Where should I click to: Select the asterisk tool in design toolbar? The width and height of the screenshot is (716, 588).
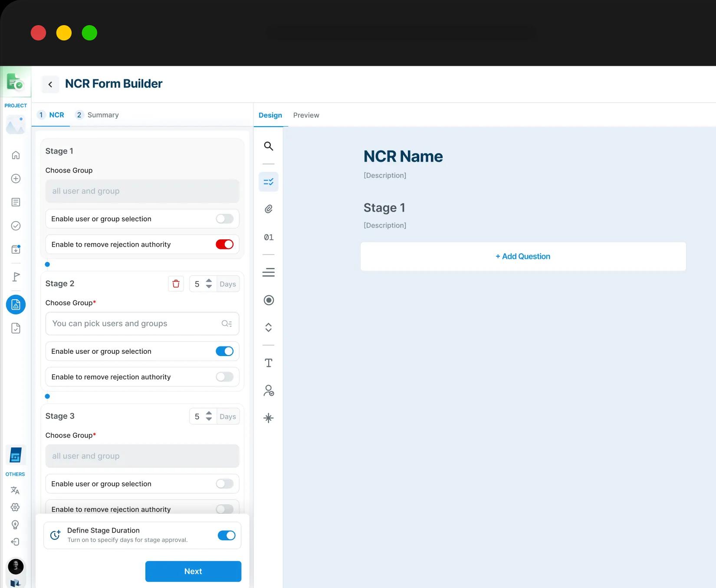[269, 418]
